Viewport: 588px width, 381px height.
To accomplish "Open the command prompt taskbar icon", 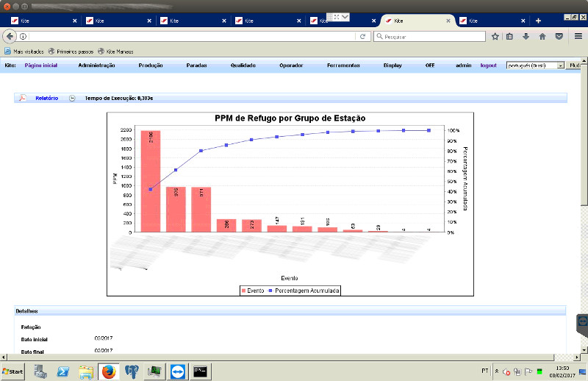I will point(200,371).
